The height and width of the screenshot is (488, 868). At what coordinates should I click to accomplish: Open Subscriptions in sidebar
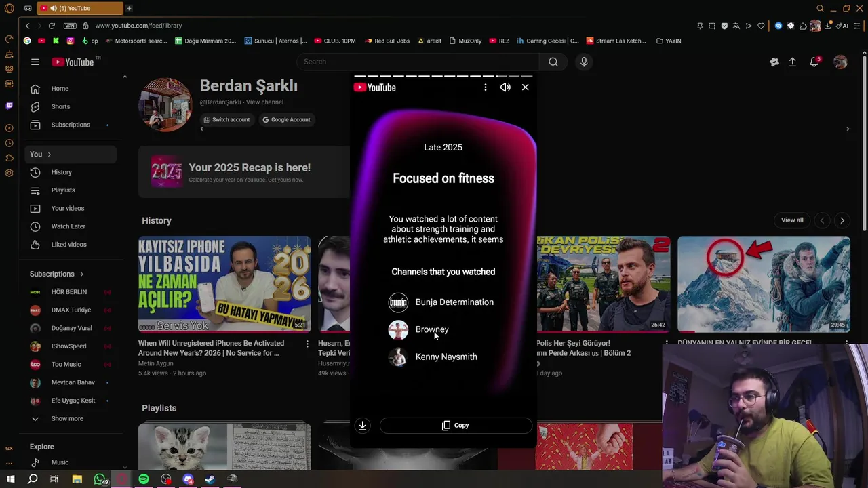[71, 125]
